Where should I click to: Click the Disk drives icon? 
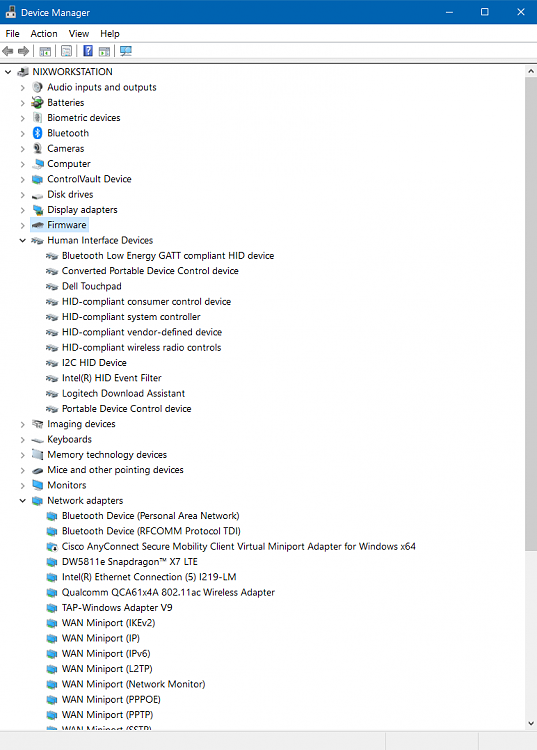(x=37, y=195)
